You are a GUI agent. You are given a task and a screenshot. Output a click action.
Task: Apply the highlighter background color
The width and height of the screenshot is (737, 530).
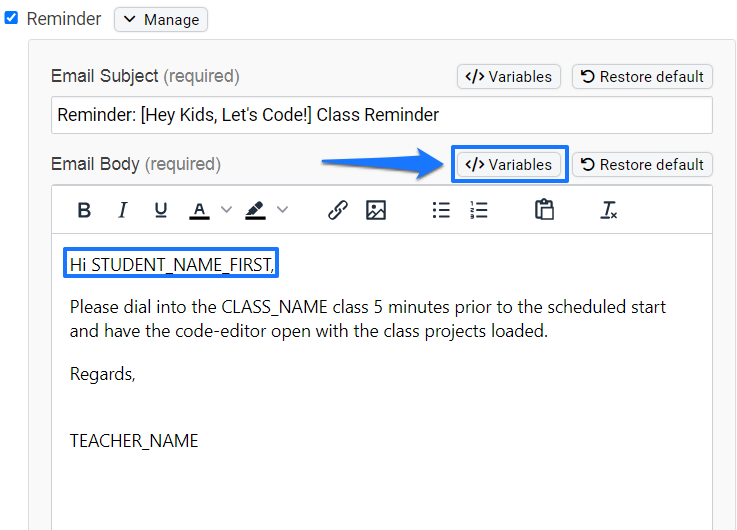tap(255, 210)
